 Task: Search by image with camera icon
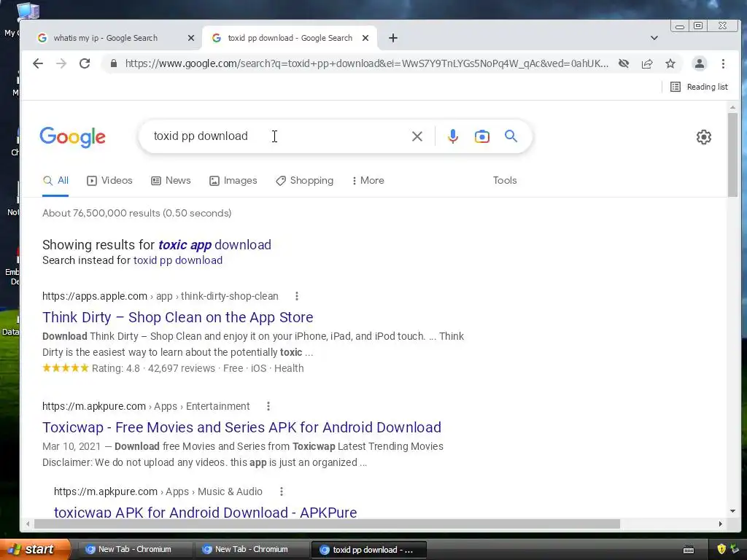point(481,136)
